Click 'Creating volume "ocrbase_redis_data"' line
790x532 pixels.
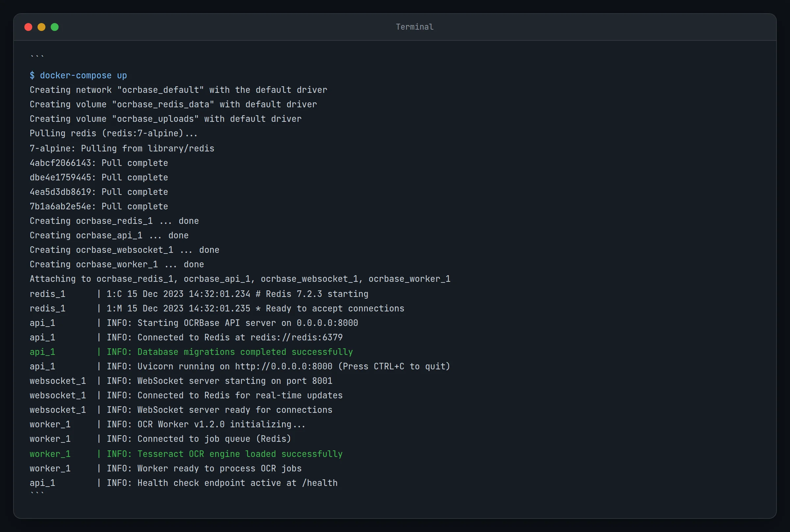[173, 104]
